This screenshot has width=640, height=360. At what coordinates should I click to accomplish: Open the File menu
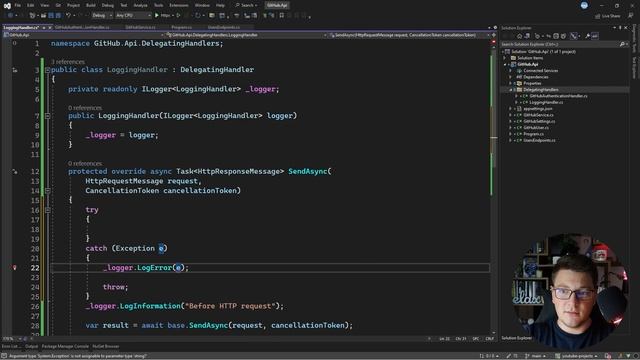tap(18, 5)
